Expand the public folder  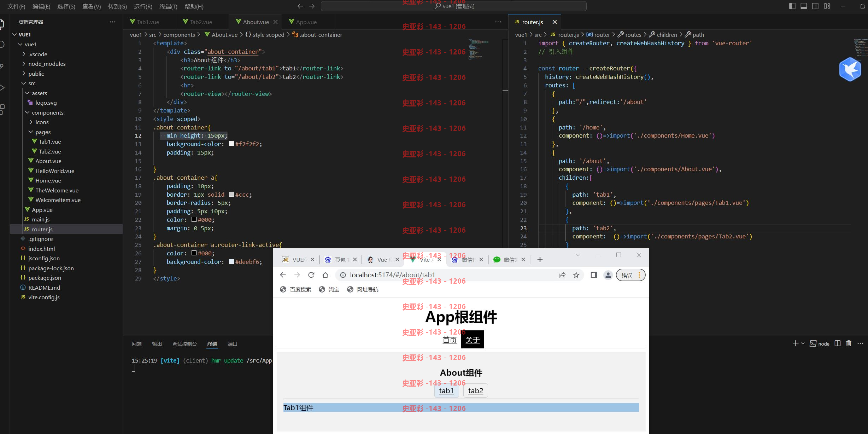(24, 74)
